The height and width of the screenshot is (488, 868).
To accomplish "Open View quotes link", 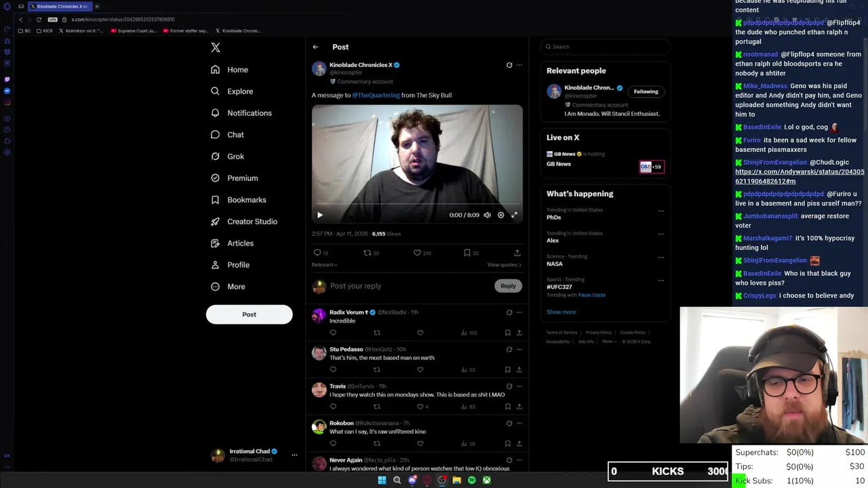I will coord(505,265).
